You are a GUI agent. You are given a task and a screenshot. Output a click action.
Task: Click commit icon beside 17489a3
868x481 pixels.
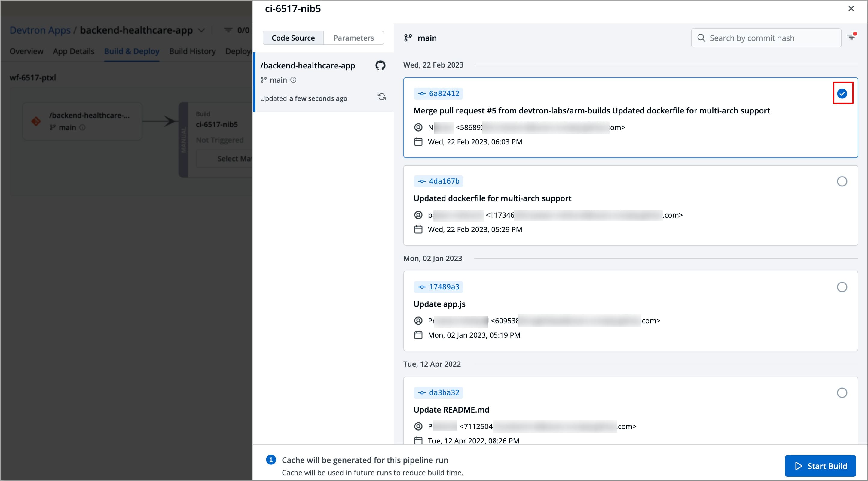422,287
